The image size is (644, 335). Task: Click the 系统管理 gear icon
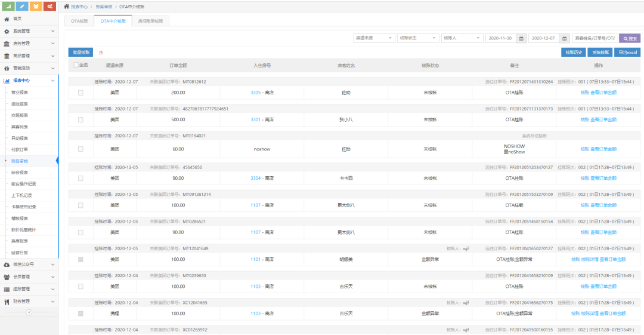7,31
